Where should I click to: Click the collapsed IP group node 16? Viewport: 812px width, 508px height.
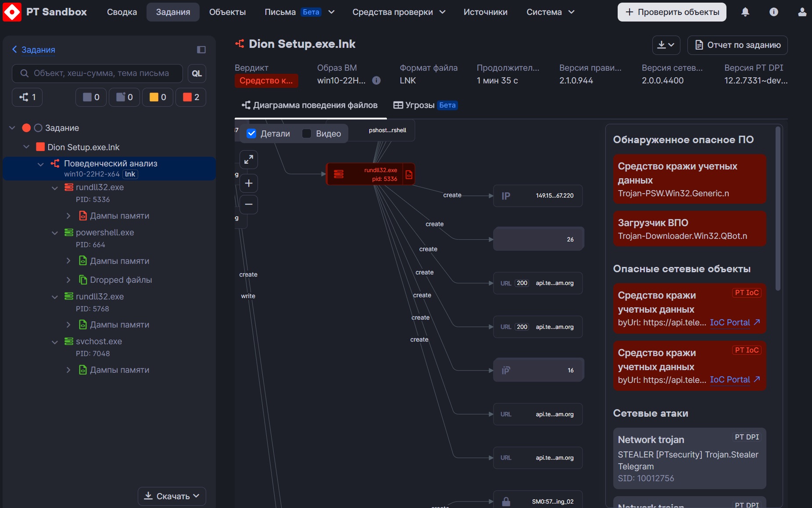pyautogui.click(x=539, y=370)
